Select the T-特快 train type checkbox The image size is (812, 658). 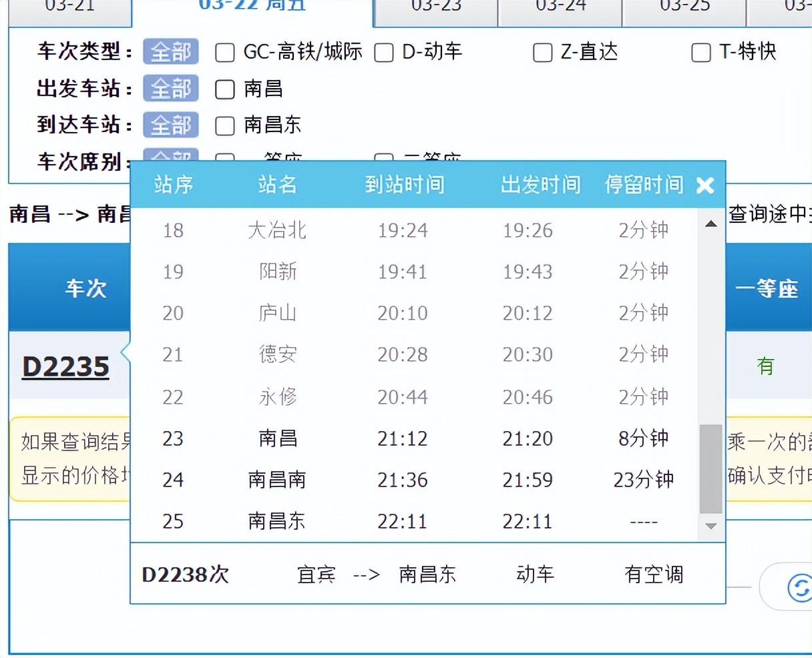pyautogui.click(x=700, y=53)
